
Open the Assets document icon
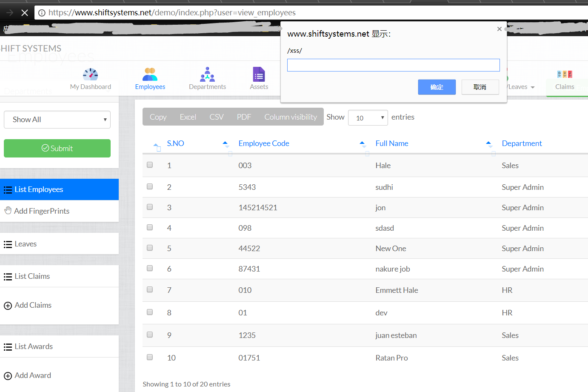[x=259, y=74]
